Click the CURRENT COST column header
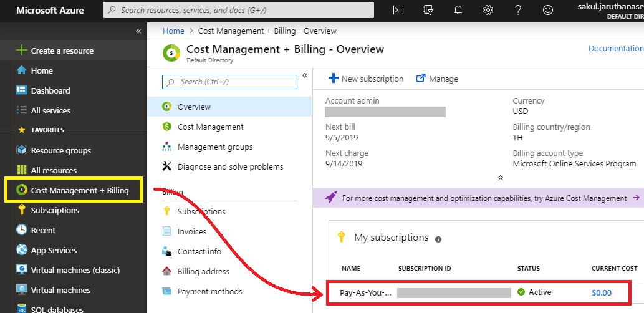This screenshot has height=313, width=644. [x=615, y=268]
